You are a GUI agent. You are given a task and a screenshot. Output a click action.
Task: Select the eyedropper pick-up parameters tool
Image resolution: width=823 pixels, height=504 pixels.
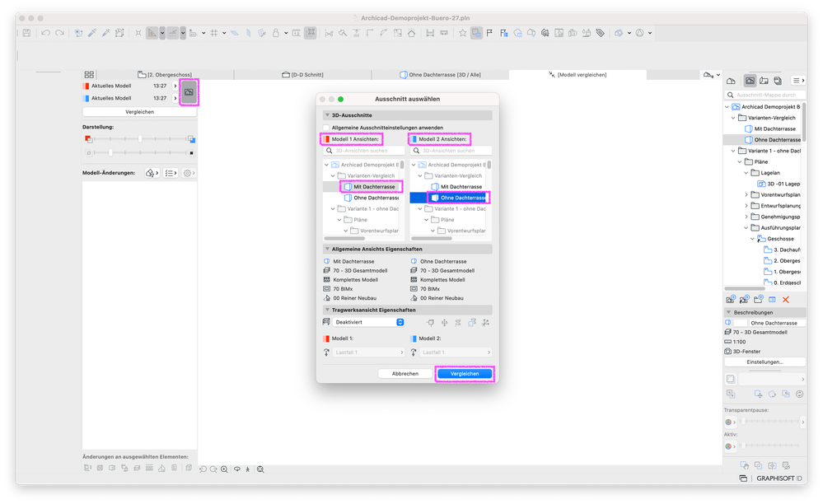pyautogui.click(x=92, y=33)
